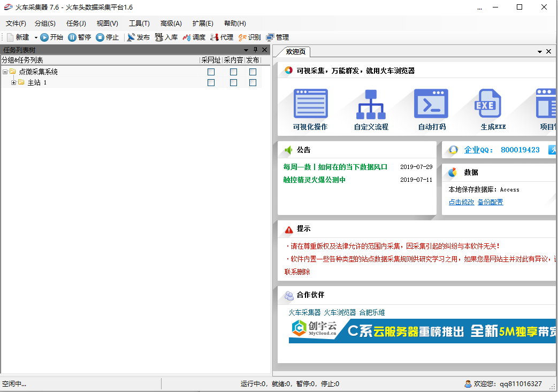This screenshot has height=392, width=558.
Task: Toggle 发布 checkbox for 主站
Action: click(x=253, y=82)
